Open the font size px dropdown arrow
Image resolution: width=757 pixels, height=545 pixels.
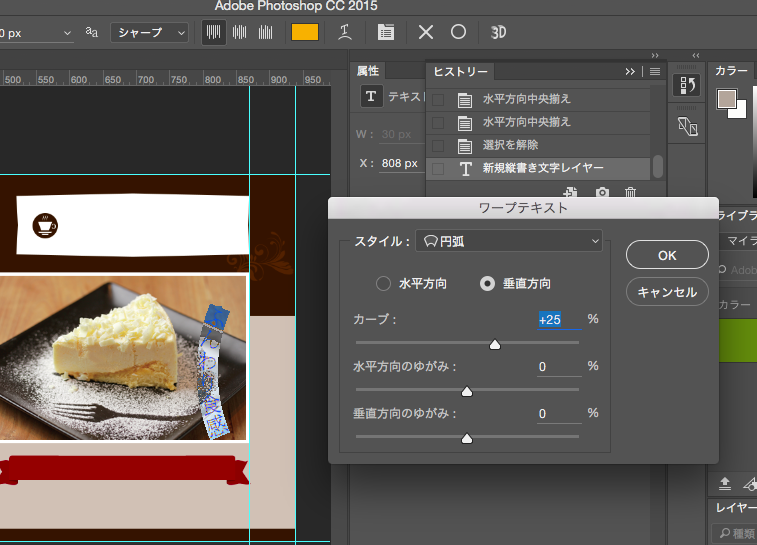(67, 33)
